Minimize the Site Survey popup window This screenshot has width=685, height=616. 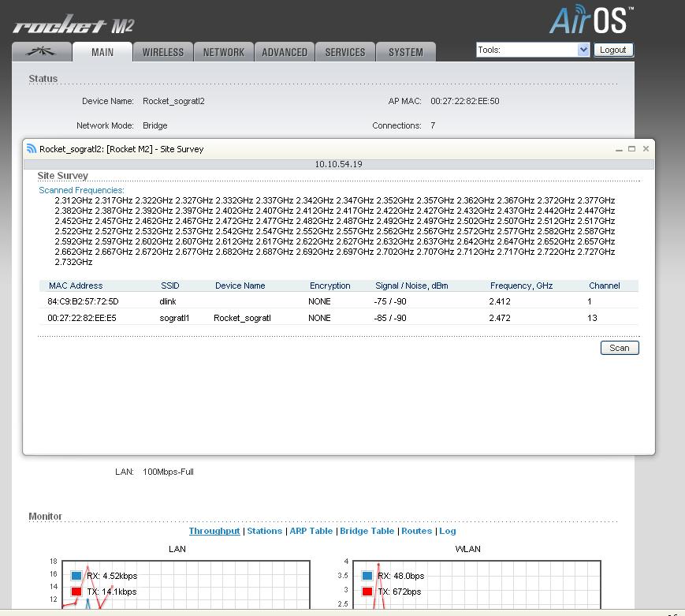(617, 148)
